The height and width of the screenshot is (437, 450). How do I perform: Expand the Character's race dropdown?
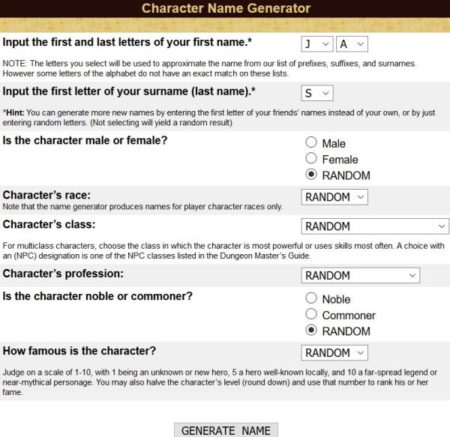click(334, 197)
